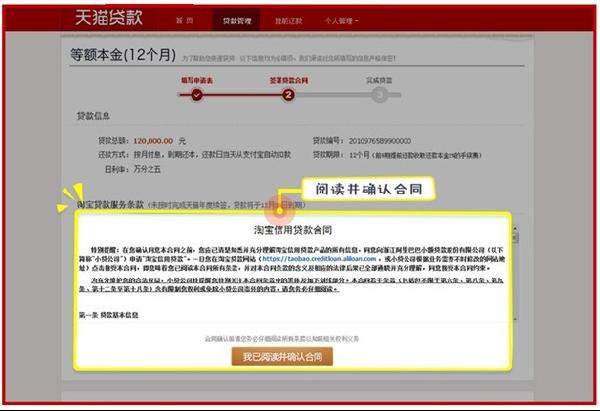Image resolution: width=600 pixels, height=411 pixels.
Task: Click the 填写申请表 step label
Action: pyautogui.click(x=197, y=79)
